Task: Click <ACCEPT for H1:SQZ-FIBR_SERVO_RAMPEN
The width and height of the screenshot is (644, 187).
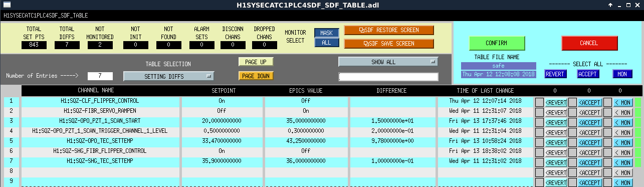Action: (x=590, y=112)
